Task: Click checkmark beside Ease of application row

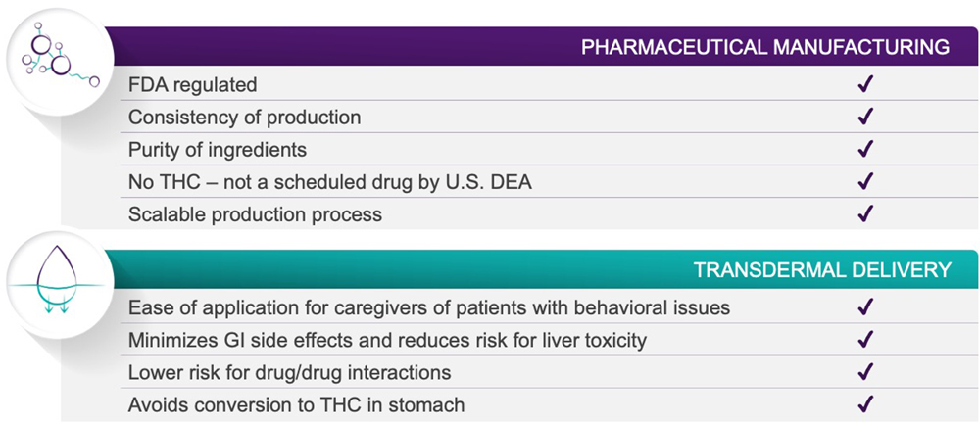Action: click(865, 307)
